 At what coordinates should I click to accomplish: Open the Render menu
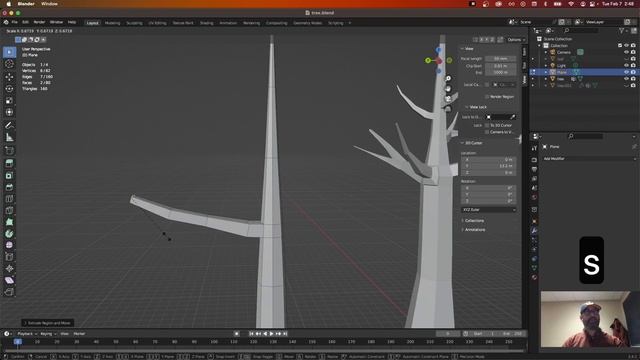pos(39,22)
